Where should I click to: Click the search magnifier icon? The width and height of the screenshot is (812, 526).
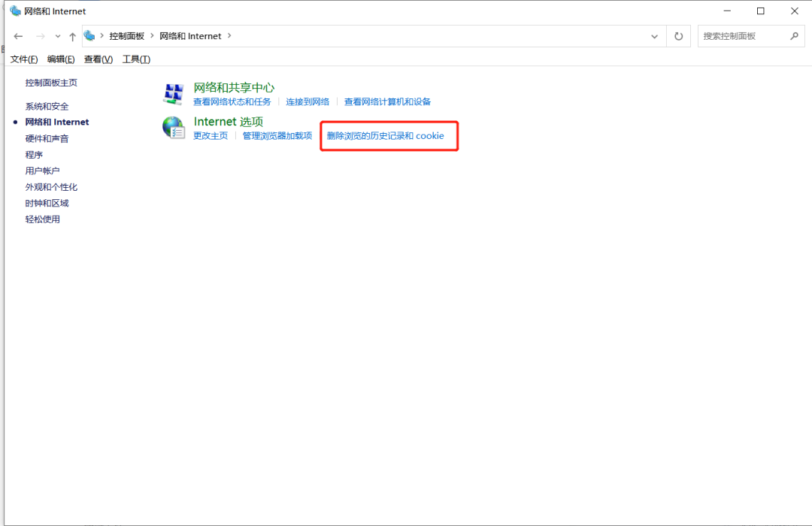pos(794,36)
